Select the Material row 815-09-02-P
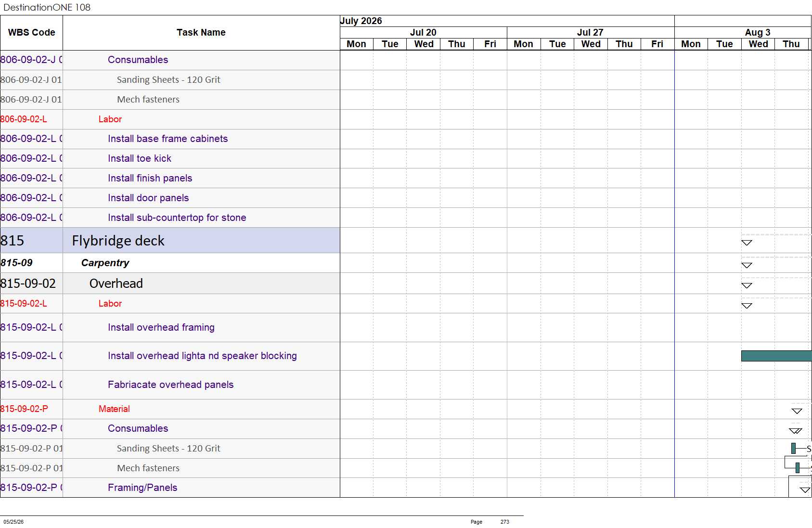The height and width of the screenshot is (528, 812). pos(170,409)
